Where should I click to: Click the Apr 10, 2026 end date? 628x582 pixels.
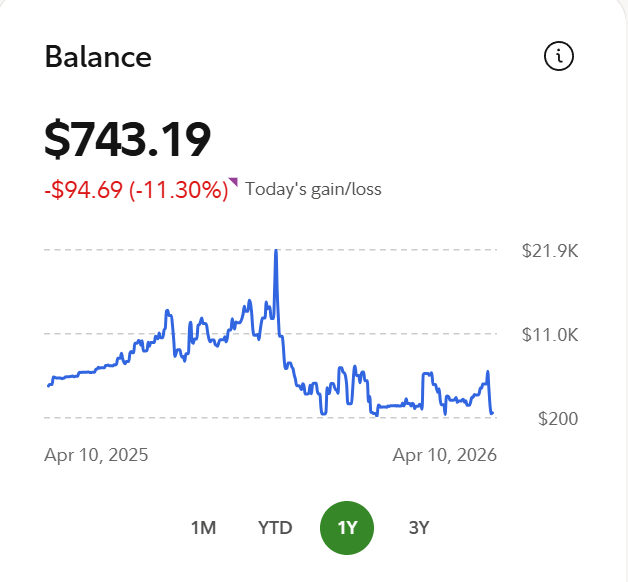pyautogui.click(x=444, y=455)
